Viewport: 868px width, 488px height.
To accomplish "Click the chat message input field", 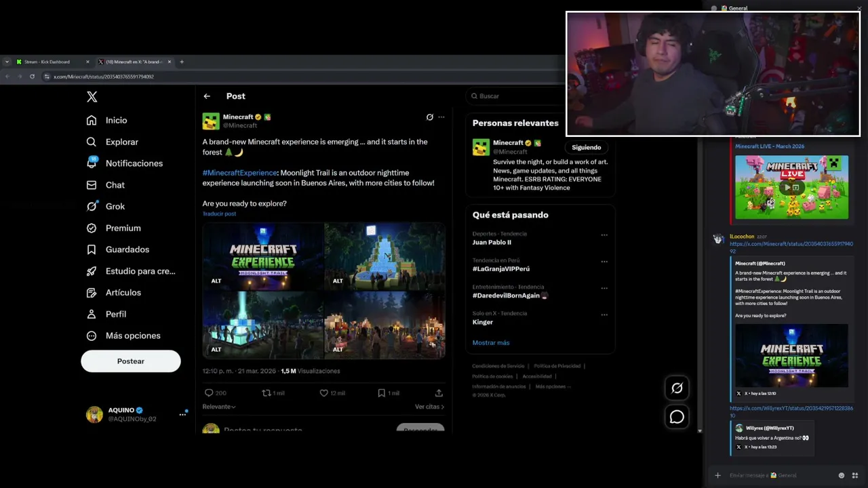I will (780, 476).
